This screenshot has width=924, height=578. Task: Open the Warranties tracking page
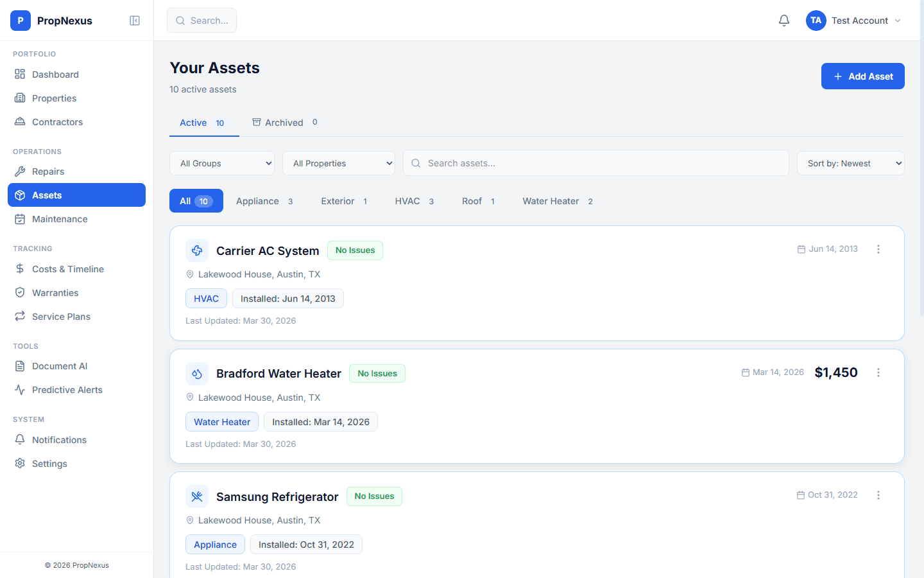pyautogui.click(x=54, y=292)
